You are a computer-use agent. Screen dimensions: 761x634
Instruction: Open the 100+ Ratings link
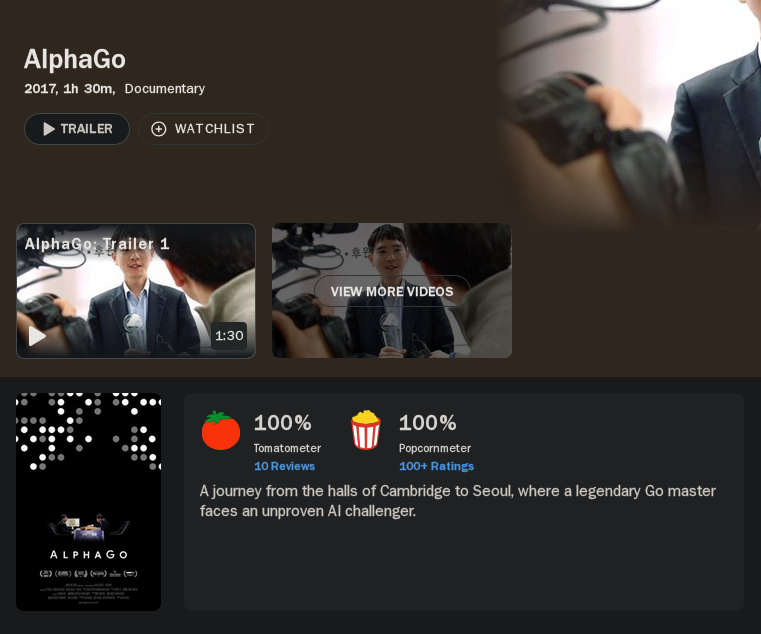pyautogui.click(x=436, y=466)
